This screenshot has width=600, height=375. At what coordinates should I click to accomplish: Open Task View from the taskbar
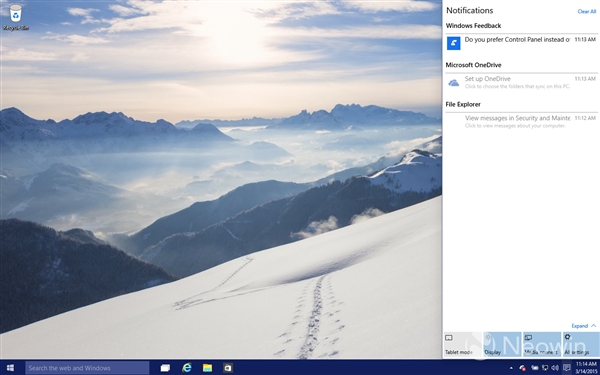pos(165,368)
